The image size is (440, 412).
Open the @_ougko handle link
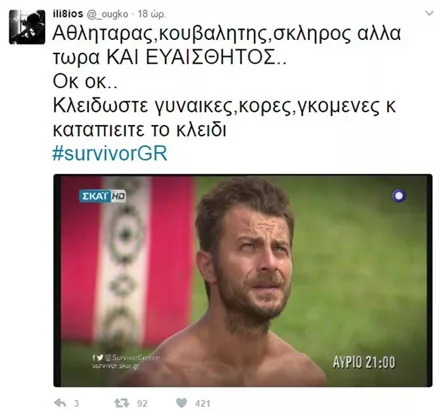[107, 14]
